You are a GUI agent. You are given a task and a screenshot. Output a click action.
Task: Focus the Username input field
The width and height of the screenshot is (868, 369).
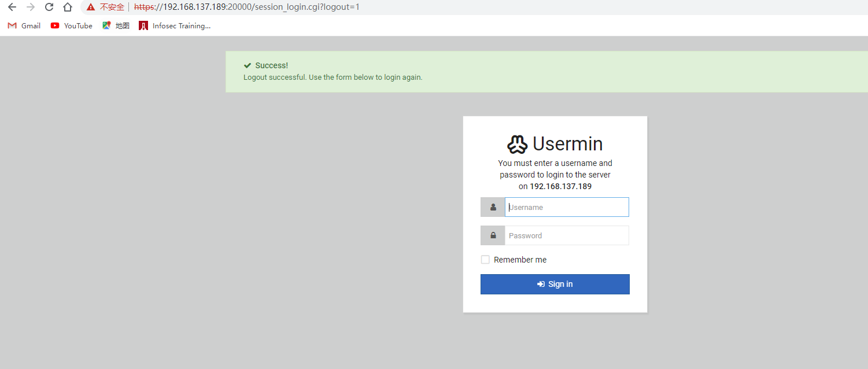(x=567, y=207)
